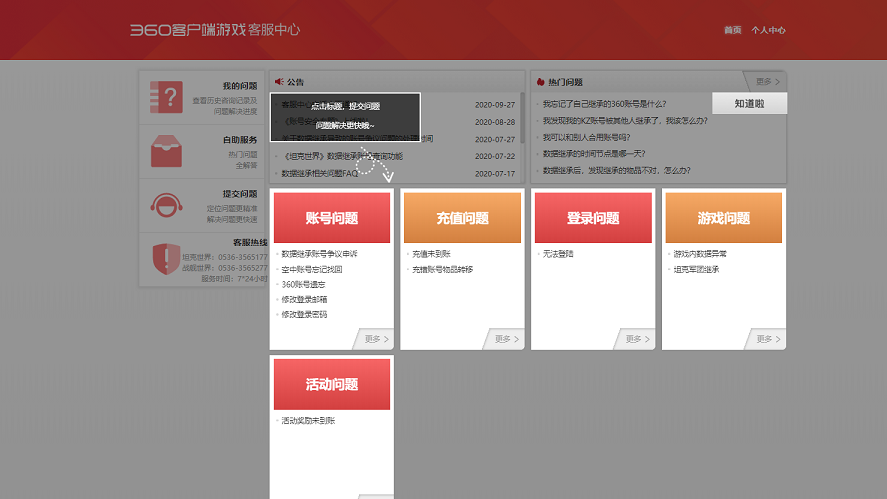
Task: Open hot question 我可以和别人合用账号吗?
Action: coord(586,137)
